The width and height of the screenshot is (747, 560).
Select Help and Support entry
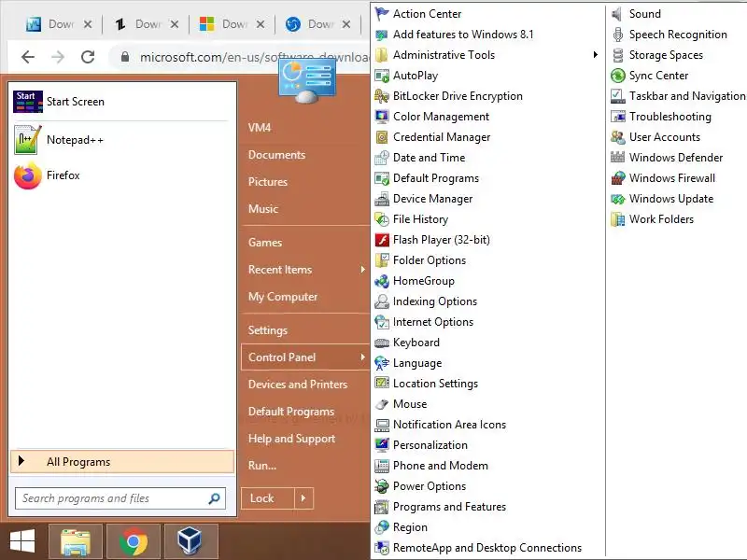[x=291, y=439]
